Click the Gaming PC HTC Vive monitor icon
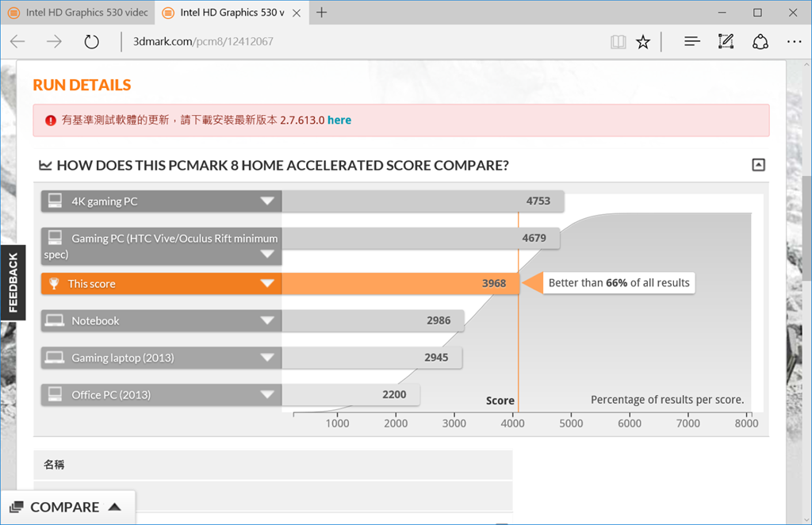Image resolution: width=812 pixels, height=525 pixels. [x=55, y=238]
